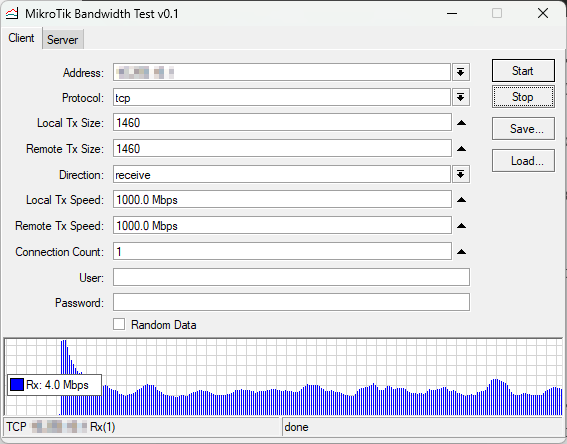Click the Rx: 4.0 Mbps legend label
Screen dimensions: 567x444
[x=57, y=385]
